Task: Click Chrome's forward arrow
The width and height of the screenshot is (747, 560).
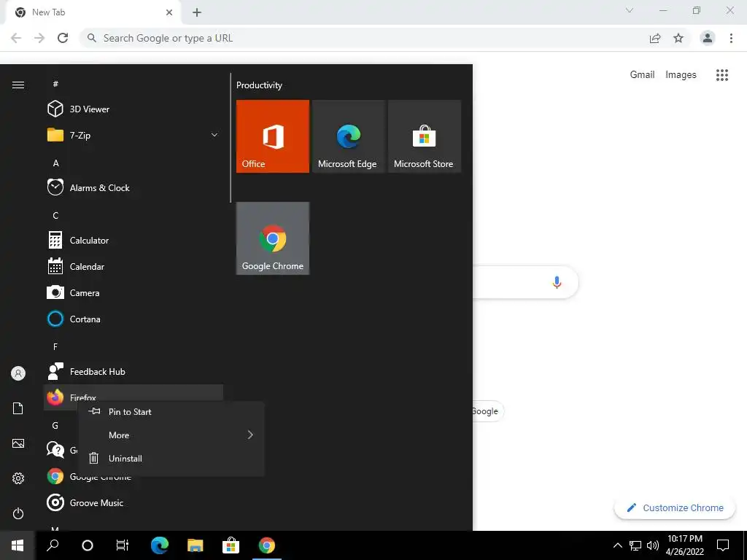Action: [x=39, y=38]
